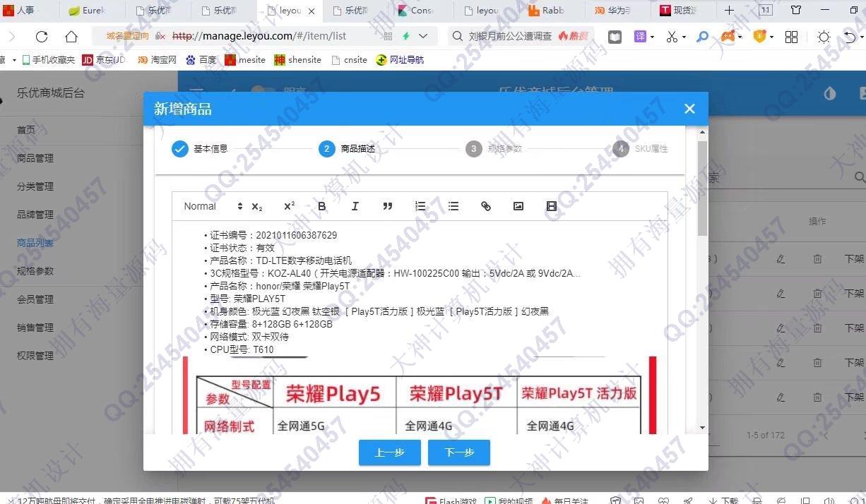Create a bulleted list

[x=453, y=206]
